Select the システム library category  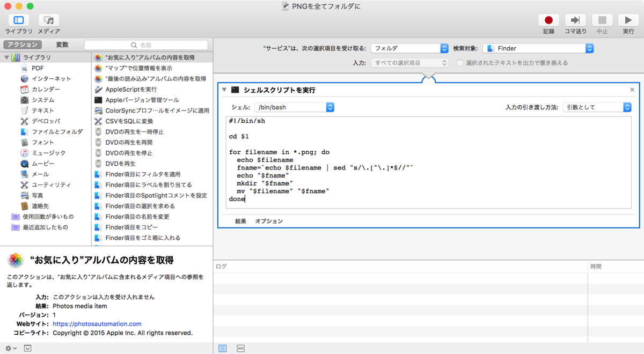tap(38, 100)
